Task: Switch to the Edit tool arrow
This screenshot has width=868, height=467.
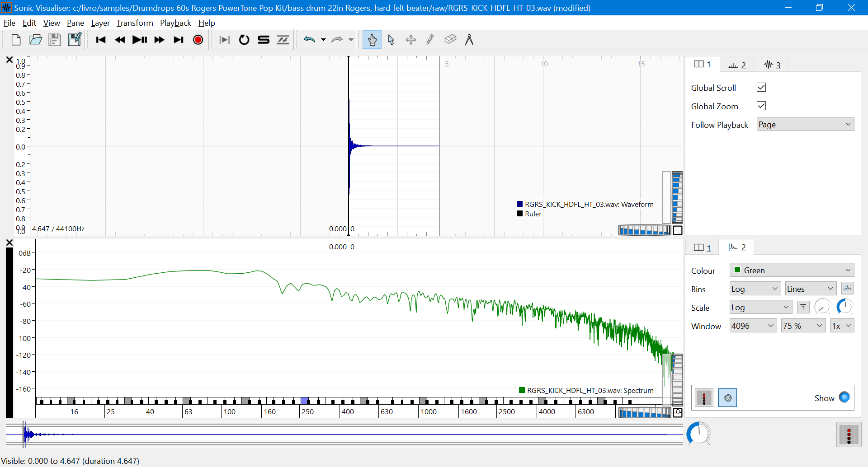Action: [392, 39]
